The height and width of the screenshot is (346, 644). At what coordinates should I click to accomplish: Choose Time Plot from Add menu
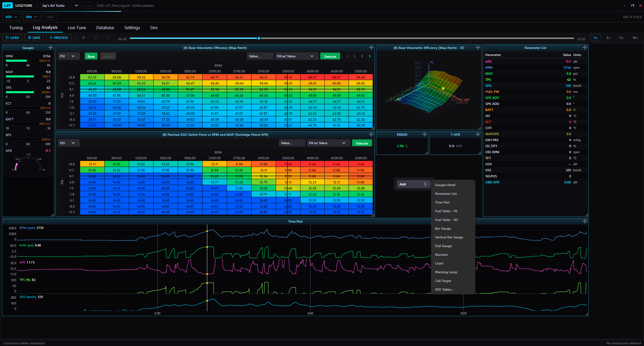coord(453,202)
